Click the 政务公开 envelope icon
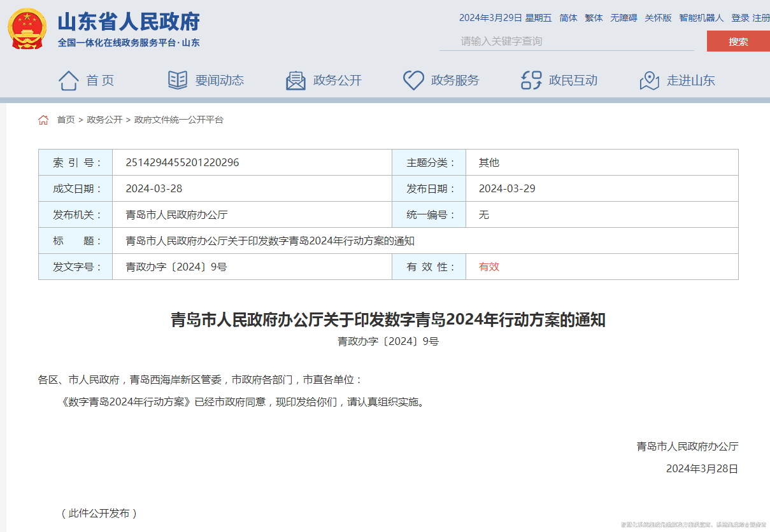 pyautogui.click(x=294, y=80)
